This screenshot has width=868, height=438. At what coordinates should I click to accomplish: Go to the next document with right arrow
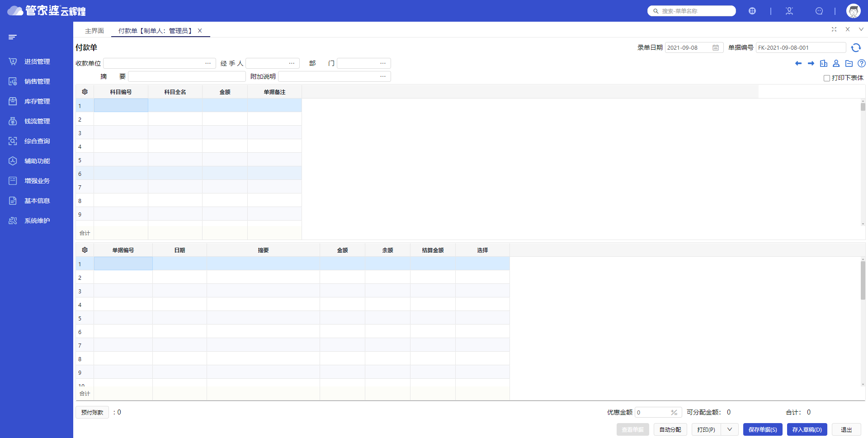click(x=811, y=63)
